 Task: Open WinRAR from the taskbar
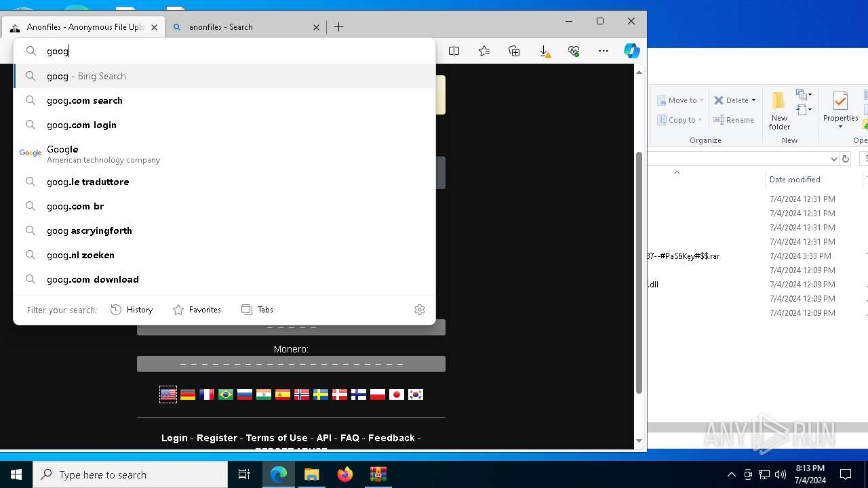[378, 474]
